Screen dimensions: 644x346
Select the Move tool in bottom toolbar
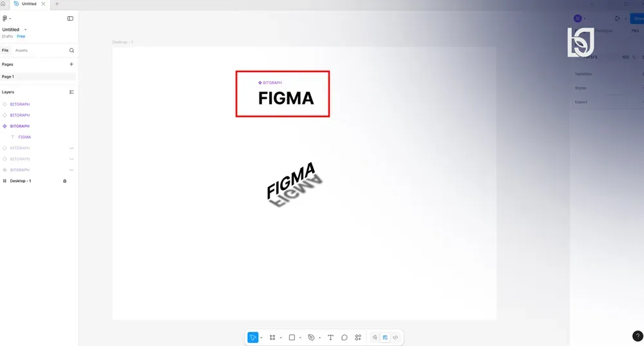coord(252,338)
